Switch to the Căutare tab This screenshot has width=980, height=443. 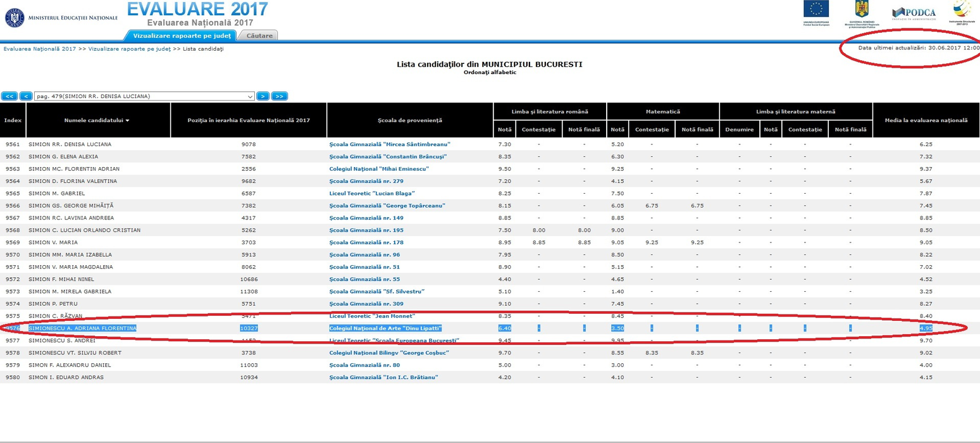click(x=259, y=35)
